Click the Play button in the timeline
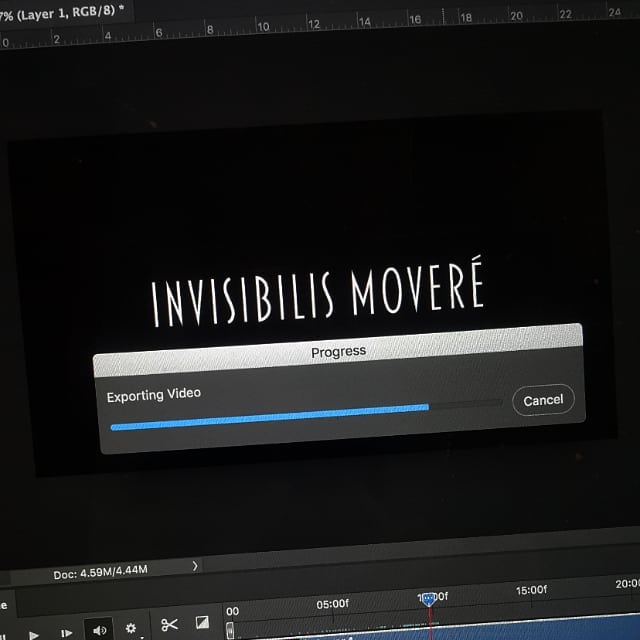 pos(33,634)
